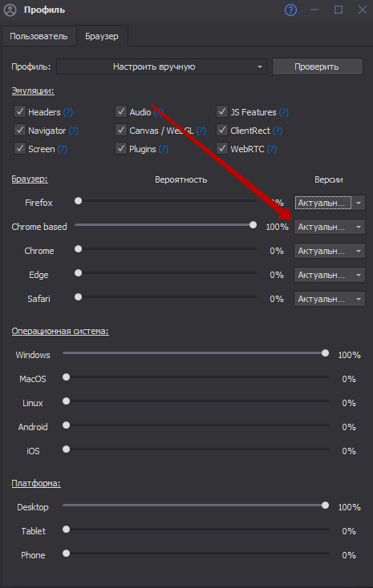Open the Safari versions dropdown

point(330,299)
